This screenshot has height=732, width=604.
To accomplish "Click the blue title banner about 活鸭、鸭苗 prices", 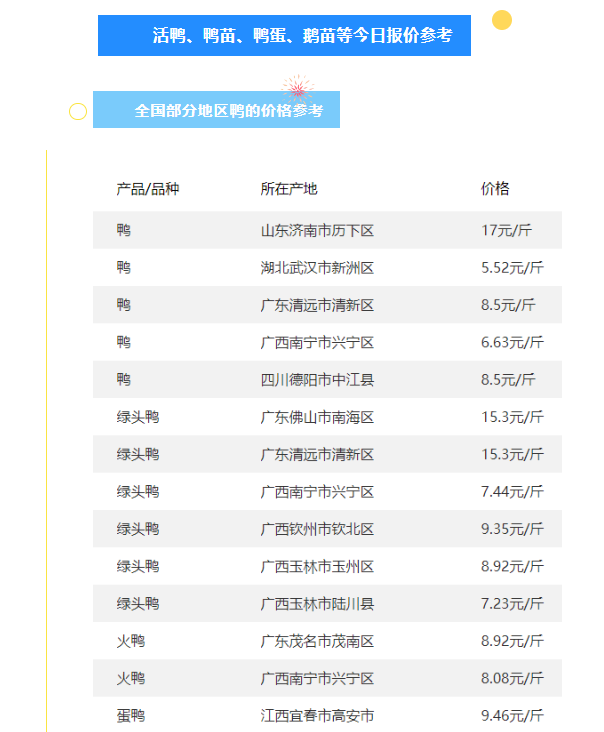I will (284, 36).
